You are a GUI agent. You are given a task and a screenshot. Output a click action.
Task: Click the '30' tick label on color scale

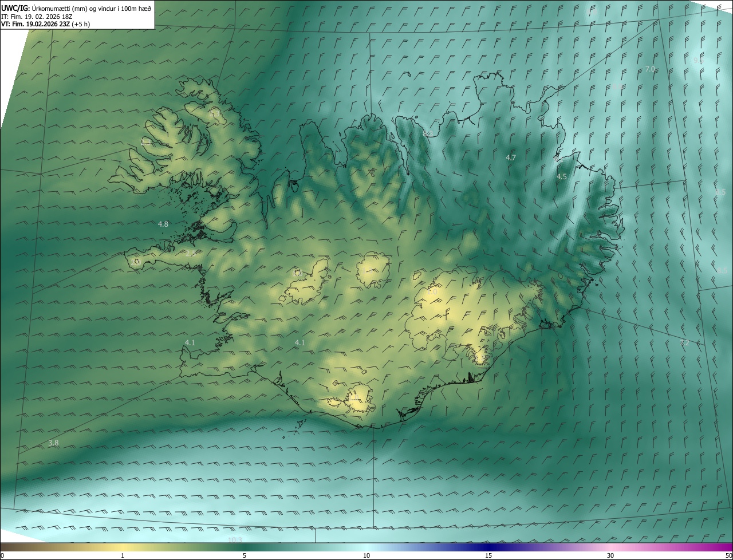pos(610,555)
